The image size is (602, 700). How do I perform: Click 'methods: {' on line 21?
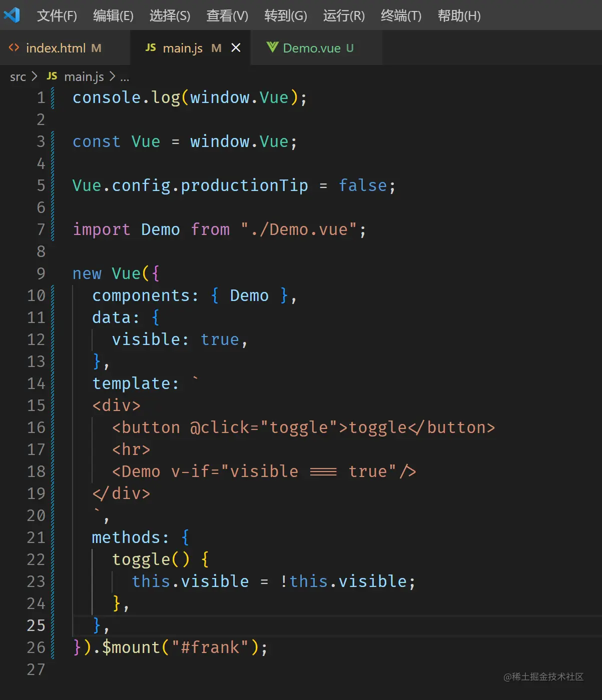tap(141, 537)
